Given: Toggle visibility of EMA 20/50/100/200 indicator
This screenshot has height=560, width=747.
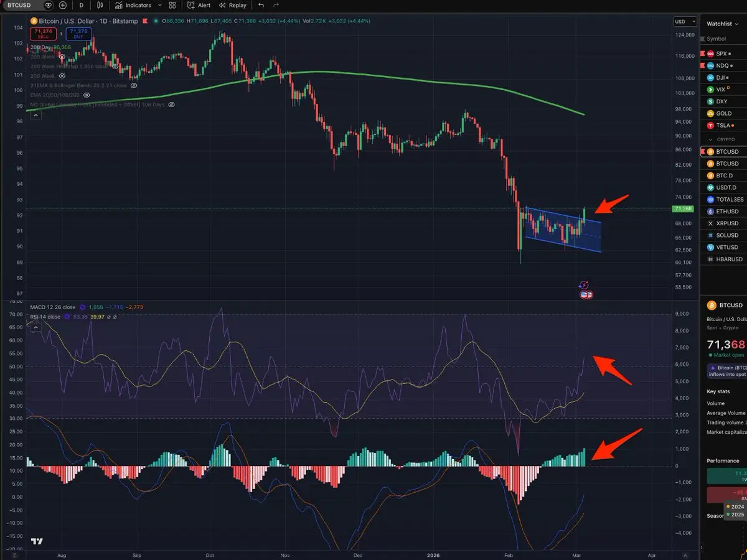Looking at the screenshot, I should pos(87,95).
